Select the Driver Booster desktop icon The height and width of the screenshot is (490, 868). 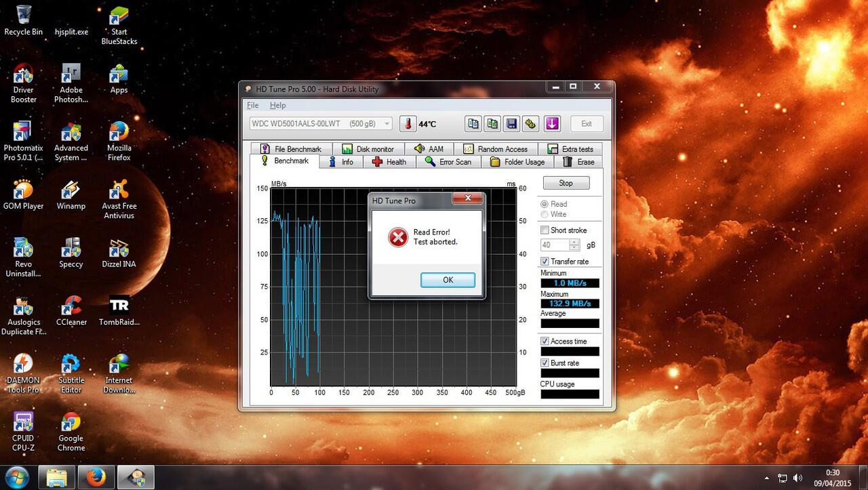pyautogui.click(x=24, y=83)
